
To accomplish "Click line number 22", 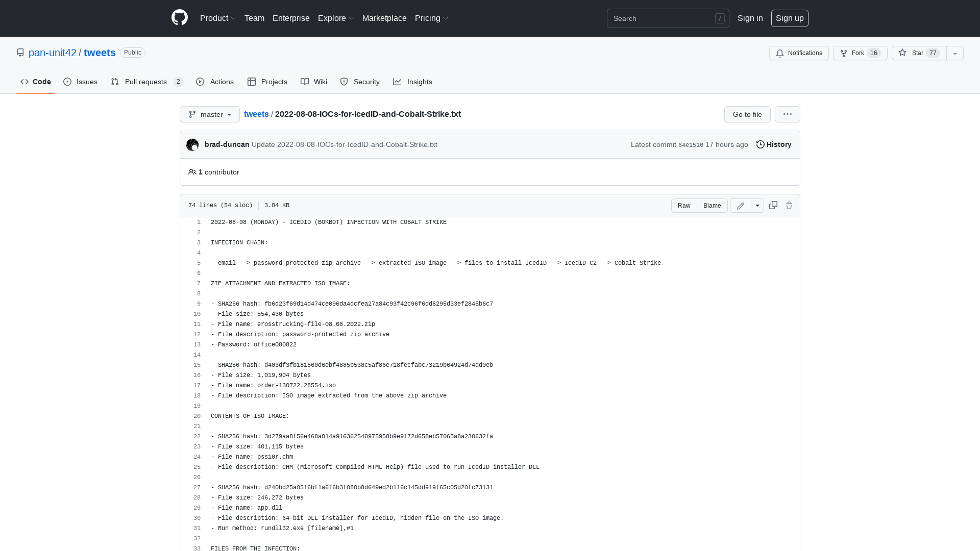I will 197,437.
